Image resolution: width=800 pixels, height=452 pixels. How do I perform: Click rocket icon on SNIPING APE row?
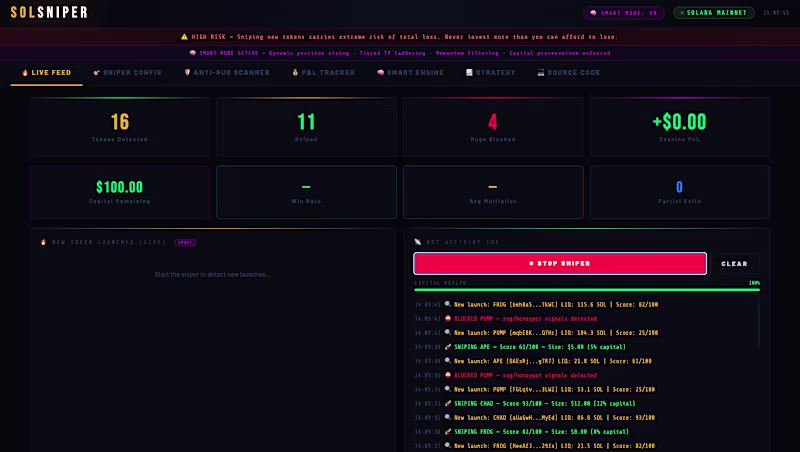pos(447,346)
